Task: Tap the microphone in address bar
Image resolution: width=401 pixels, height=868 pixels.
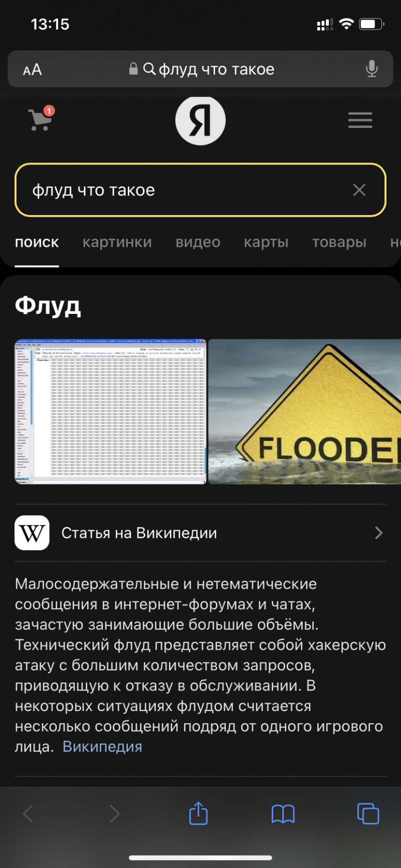Action: click(371, 69)
